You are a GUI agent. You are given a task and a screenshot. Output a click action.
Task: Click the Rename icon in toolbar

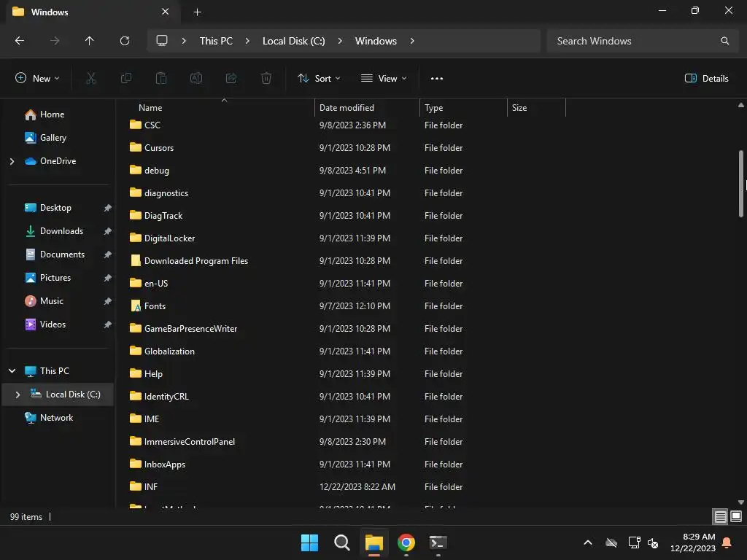pos(196,78)
